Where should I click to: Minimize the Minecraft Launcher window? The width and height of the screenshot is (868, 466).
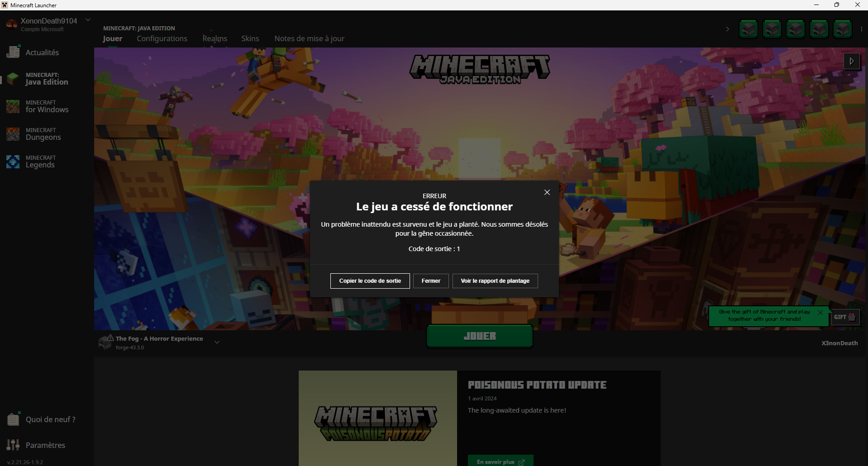pyautogui.click(x=816, y=5)
